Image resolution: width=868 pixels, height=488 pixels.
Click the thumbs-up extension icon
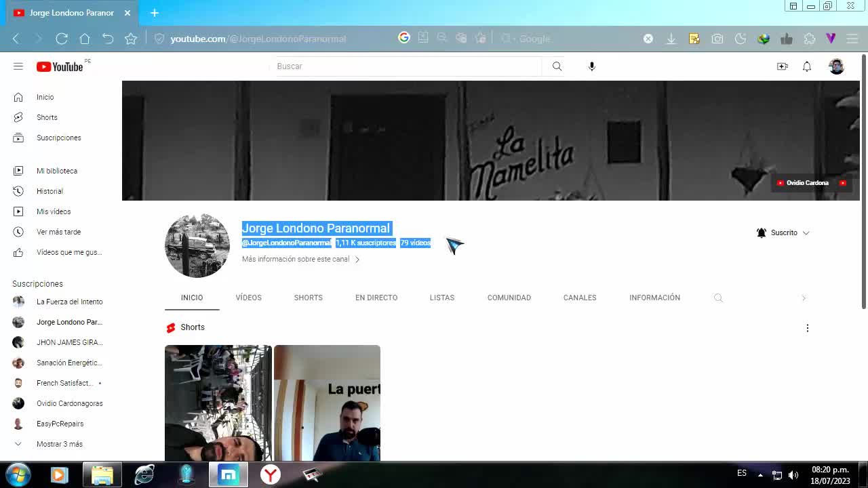tap(787, 39)
